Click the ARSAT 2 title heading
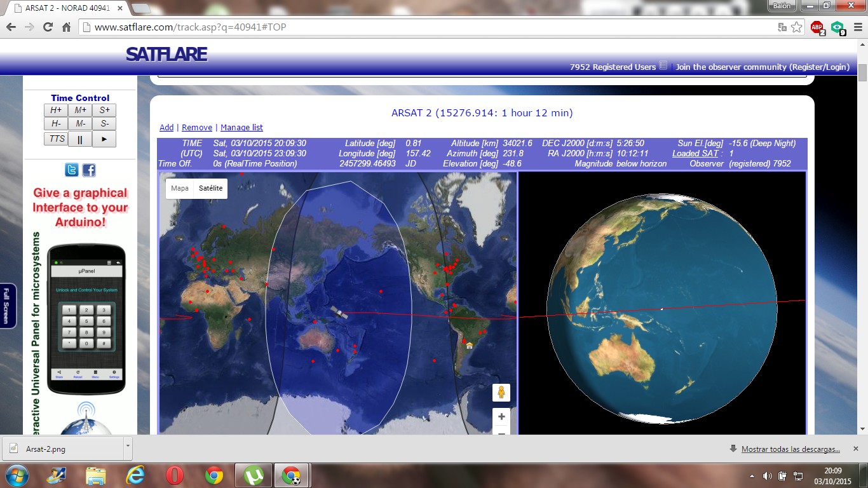 482,113
